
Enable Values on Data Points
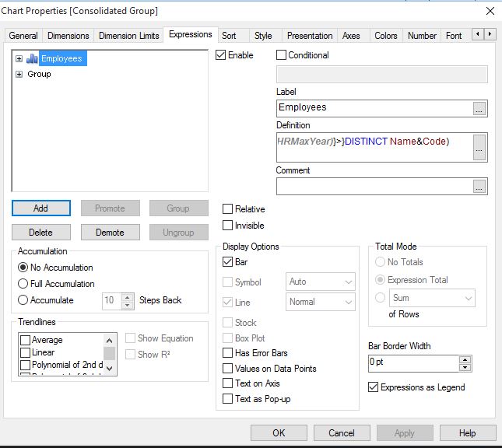[227, 369]
